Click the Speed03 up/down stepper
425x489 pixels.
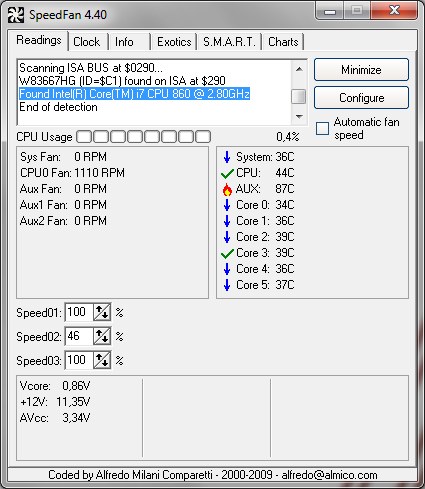coord(102,360)
